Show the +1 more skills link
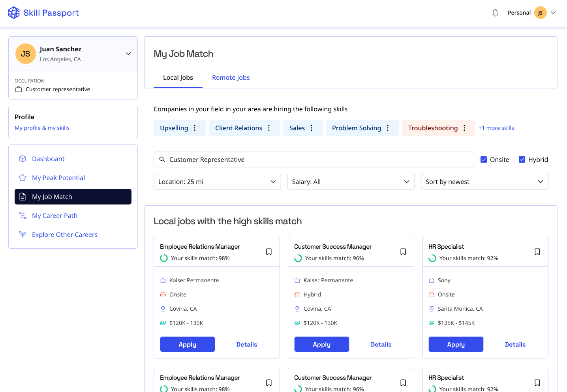The image size is (567, 392). pos(496,128)
